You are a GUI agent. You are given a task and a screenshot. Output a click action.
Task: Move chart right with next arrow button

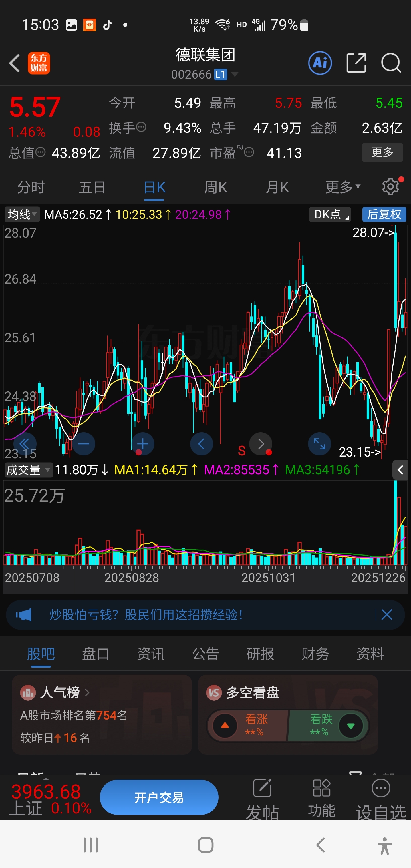coord(261,444)
